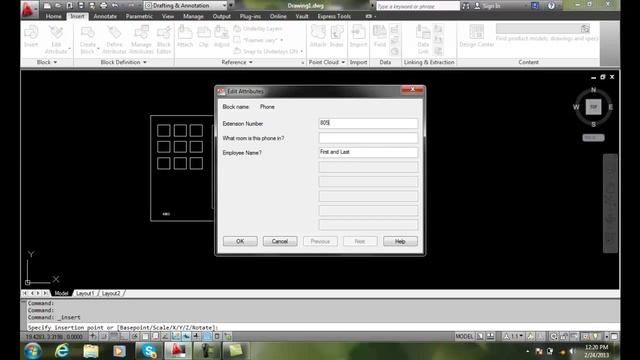The image size is (640, 360).
Task: Click the Point Cloud Index icon
Action: (x=337, y=36)
